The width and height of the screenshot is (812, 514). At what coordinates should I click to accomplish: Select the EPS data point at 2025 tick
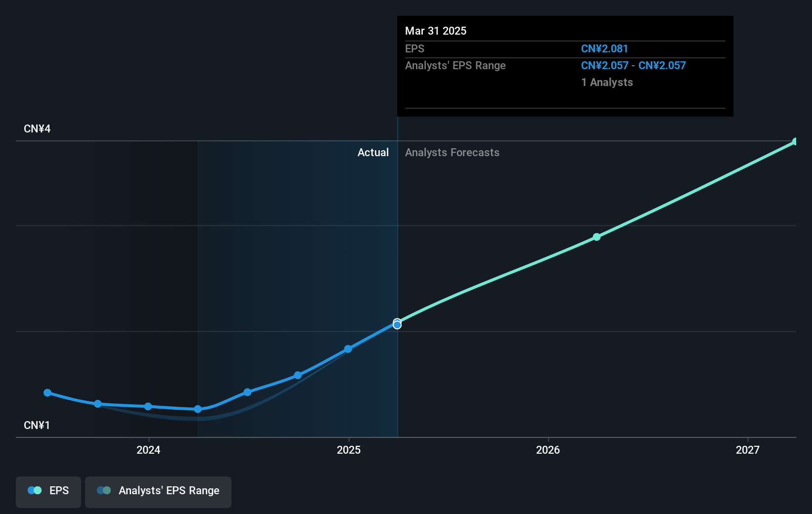(348, 349)
